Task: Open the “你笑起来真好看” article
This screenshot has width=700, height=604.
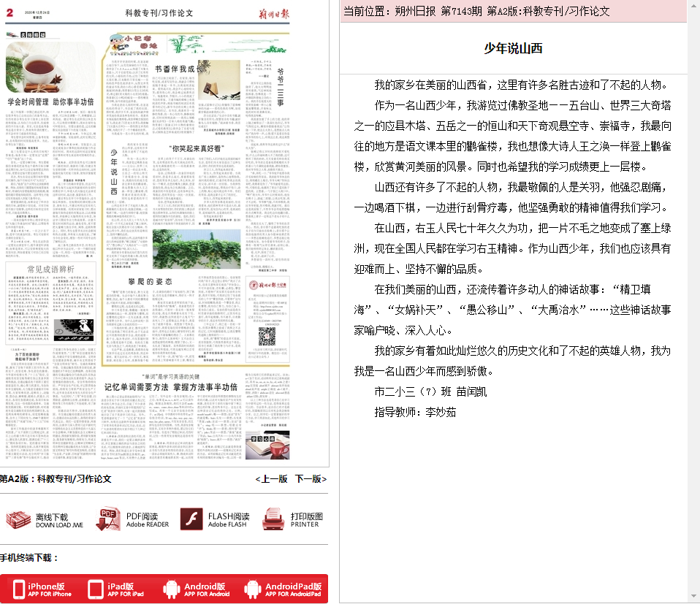Action: click(197, 148)
